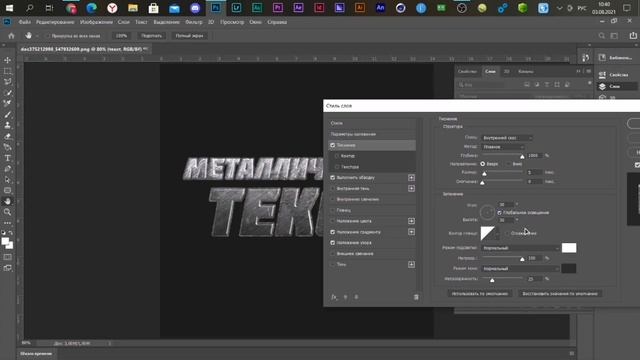640x360 pixels.
Task: Open Discord from the taskbar
Action: point(195,8)
